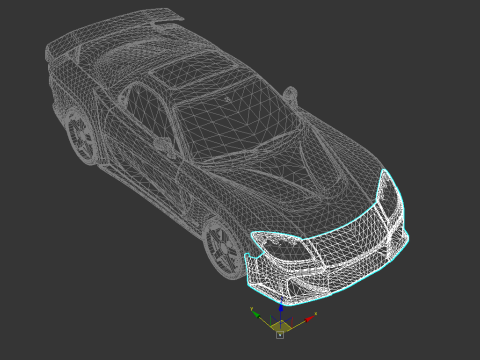Screen dimensions: 480x360
Task: Click the yellow XY plane handle of the gizmo
Action: pos(281,327)
